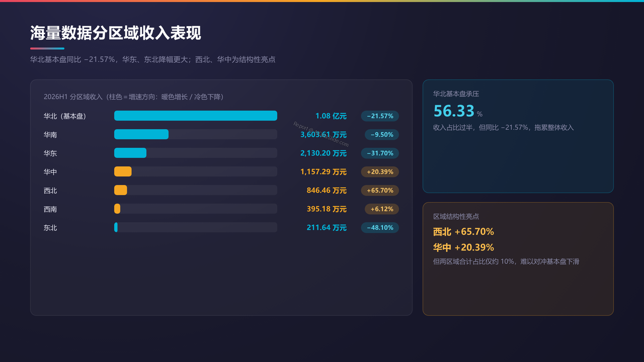644x362 pixels.
Task: Click the "−21.57%" badge in the 华北 row
Action: pyautogui.click(x=380, y=116)
